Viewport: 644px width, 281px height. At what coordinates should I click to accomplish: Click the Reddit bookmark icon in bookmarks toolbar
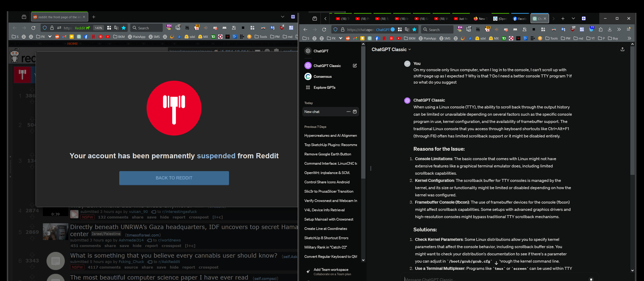57,37
